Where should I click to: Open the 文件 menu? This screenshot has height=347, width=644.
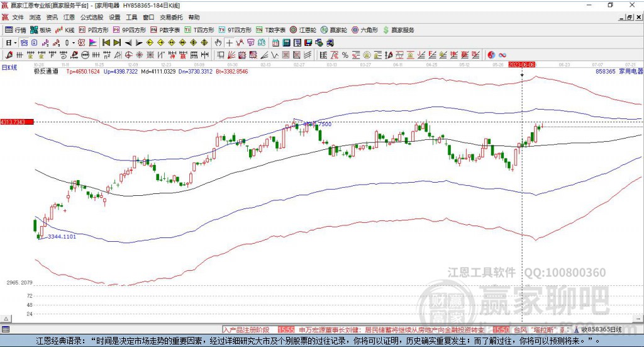(x=18, y=17)
